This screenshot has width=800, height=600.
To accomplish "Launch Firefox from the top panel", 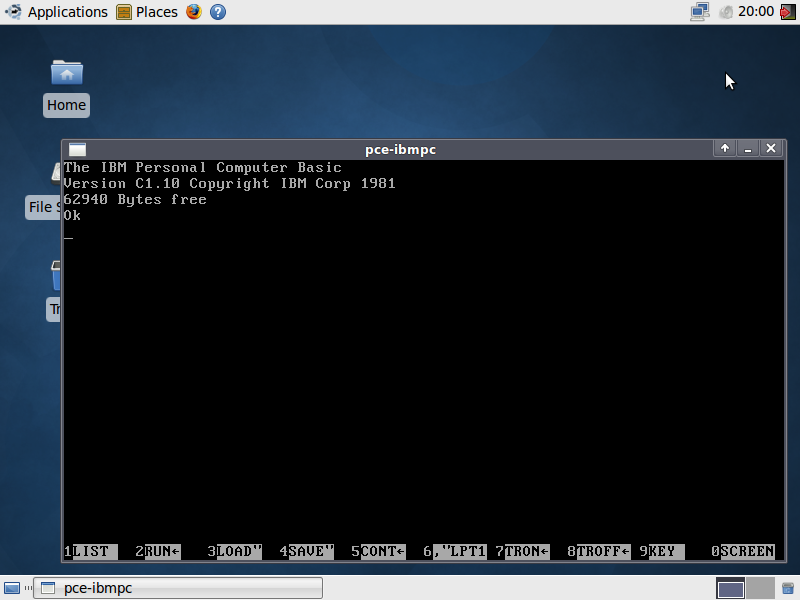I will tap(194, 12).
